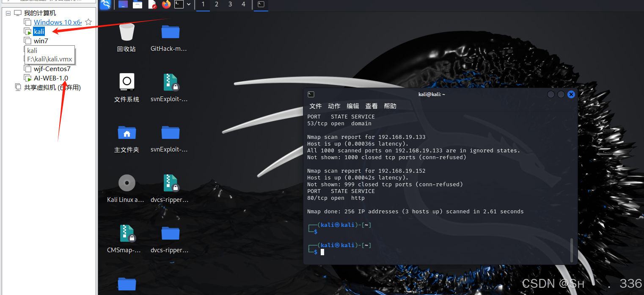The width and height of the screenshot is (644, 295).
Task: Click the 'Nmap done: 256 IP addresses' line
Action: [416, 212]
